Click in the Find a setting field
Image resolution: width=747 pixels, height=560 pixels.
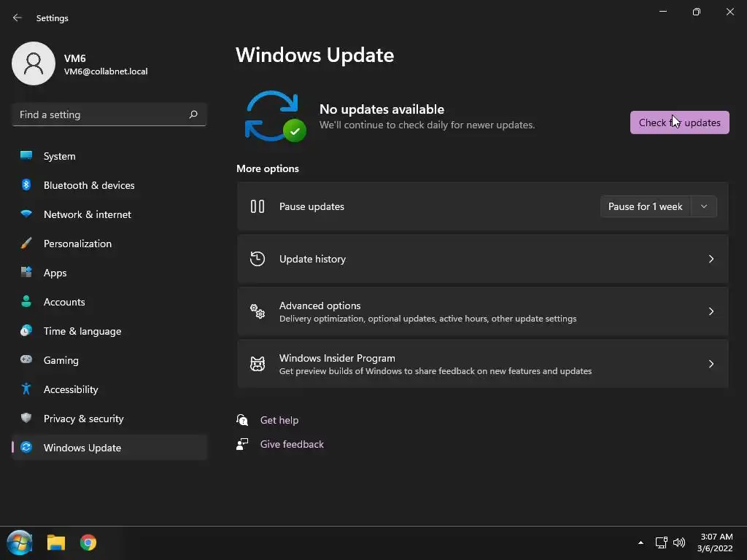coord(109,114)
